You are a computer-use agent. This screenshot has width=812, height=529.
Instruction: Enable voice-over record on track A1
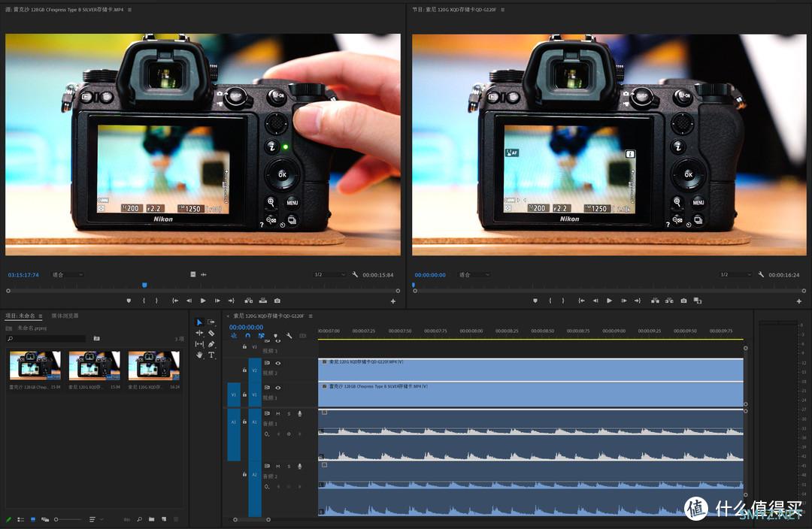pyautogui.click(x=300, y=413)
